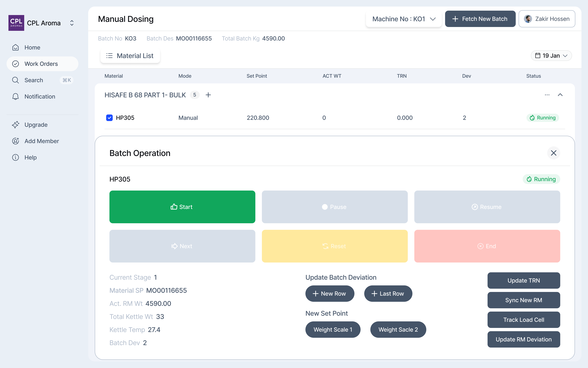The image size is (588, 368).
Task: Click the Home house icon
Action: (x=16, y=47)
